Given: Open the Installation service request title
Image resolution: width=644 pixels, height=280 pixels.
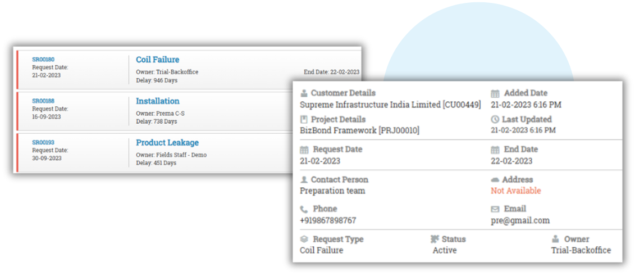Looking at the screenshot, I should (x=158, y=101).
